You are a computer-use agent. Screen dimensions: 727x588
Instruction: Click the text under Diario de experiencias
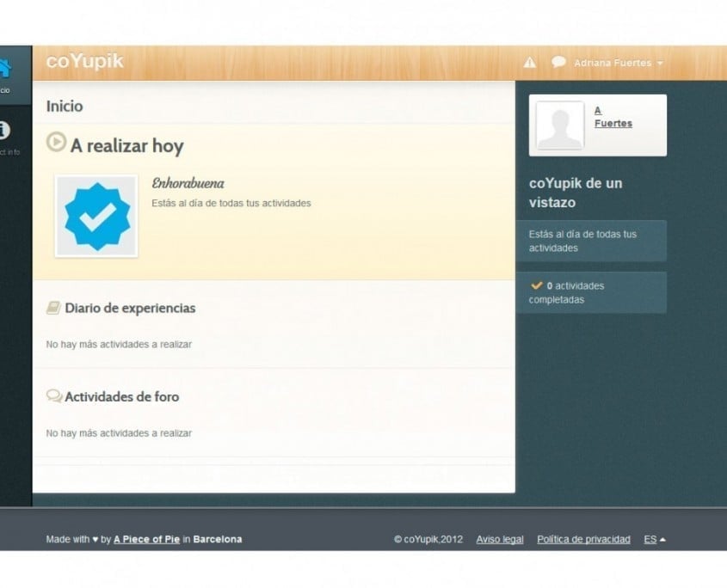coord(119,344)
